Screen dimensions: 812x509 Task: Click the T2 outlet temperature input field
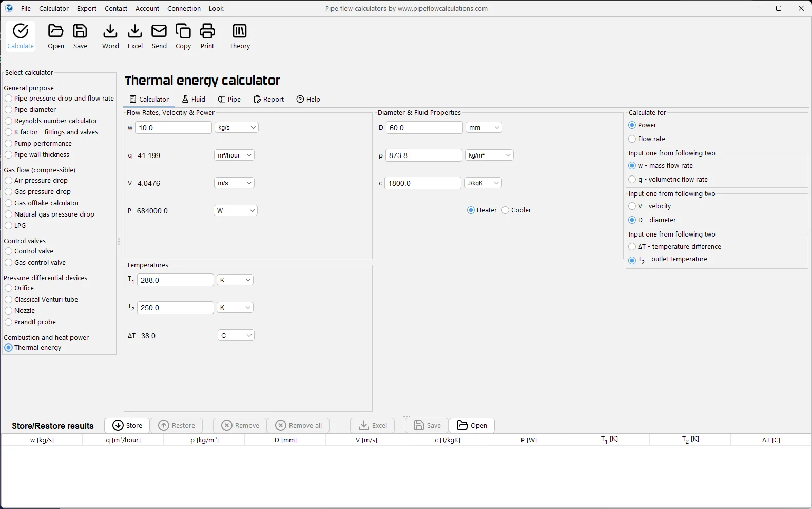[176, 308]
